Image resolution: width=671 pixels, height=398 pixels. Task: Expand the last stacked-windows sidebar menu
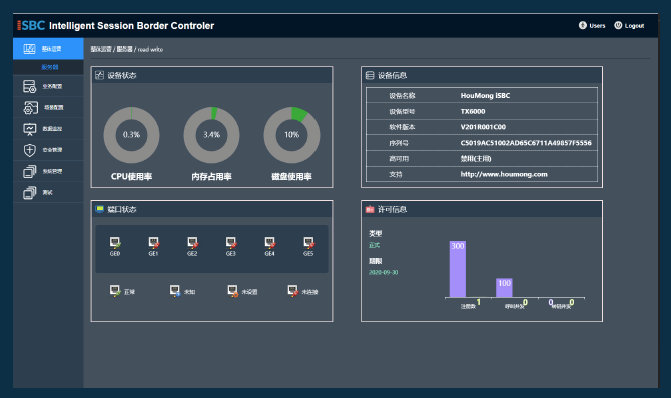[30, 193]
